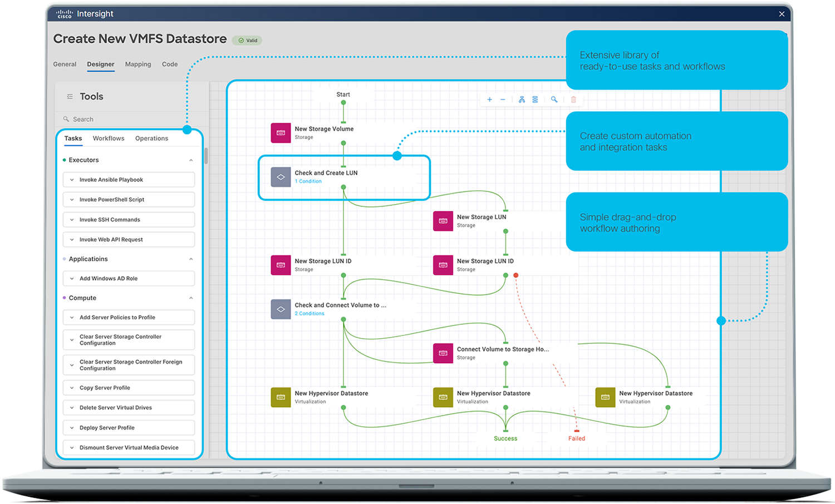Click the Failed end node label
This screenshot has width=835, height=504.
pyautogui.click(x=577, y=439)
